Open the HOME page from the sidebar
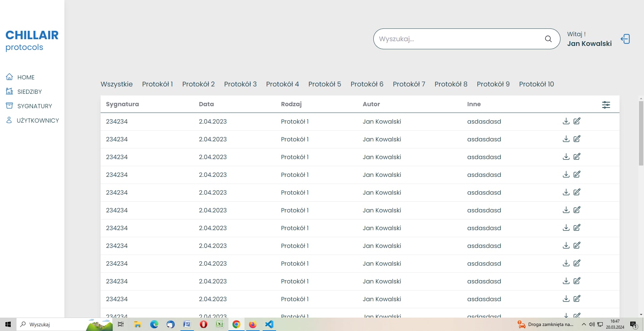This screenshot has height=331, width=644. tap(20, 77)
